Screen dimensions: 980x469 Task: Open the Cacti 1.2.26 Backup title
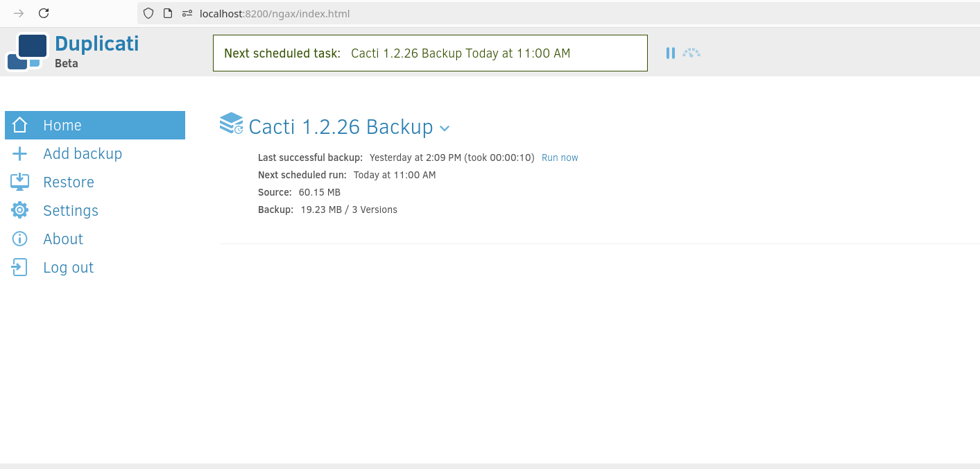pyautogui.click(x=341, y=127)
